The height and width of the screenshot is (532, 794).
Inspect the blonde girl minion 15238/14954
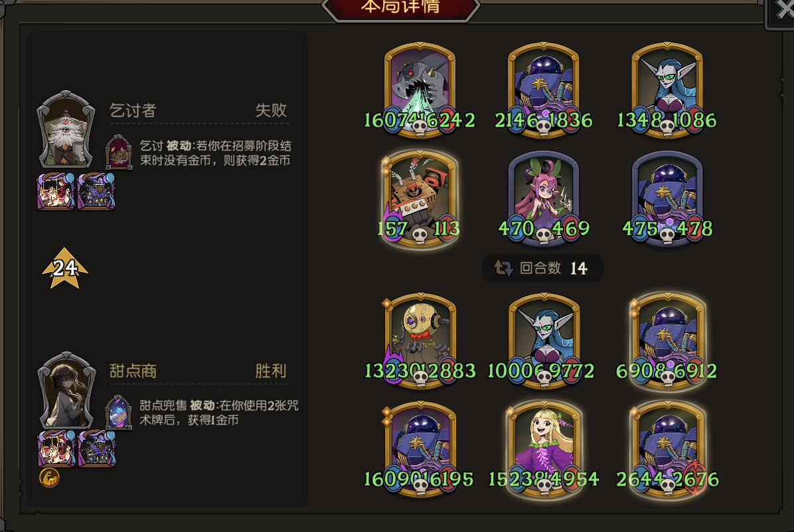coord(543,450)
